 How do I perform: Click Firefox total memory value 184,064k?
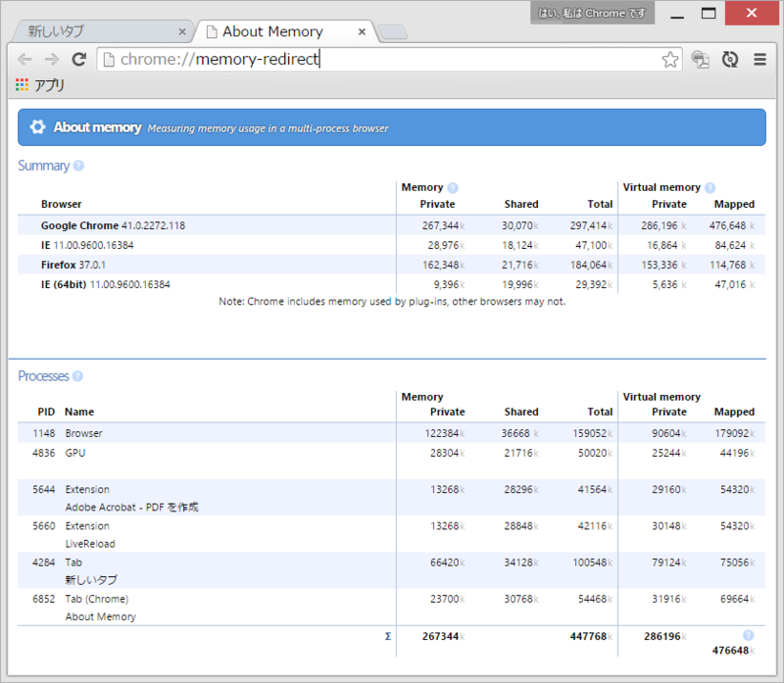pos(592,265)
